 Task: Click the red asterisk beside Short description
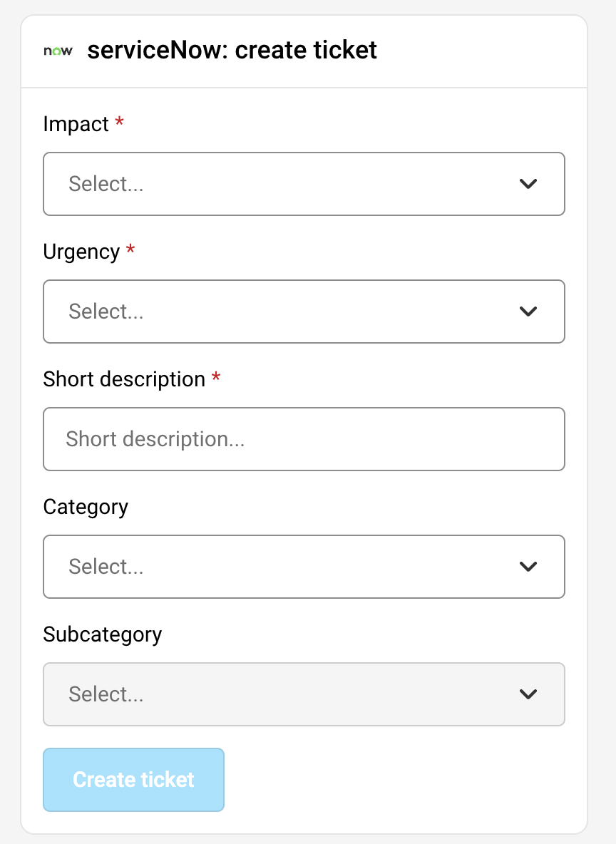click(216, 378)
